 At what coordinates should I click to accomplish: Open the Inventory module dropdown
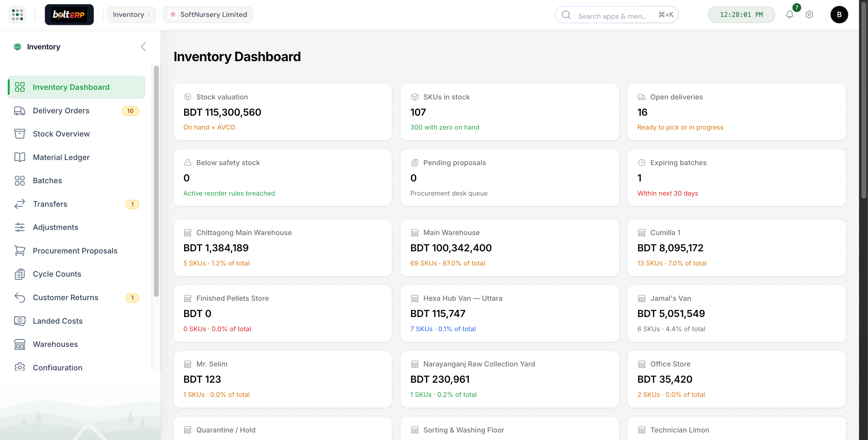(x=131, y=15)
